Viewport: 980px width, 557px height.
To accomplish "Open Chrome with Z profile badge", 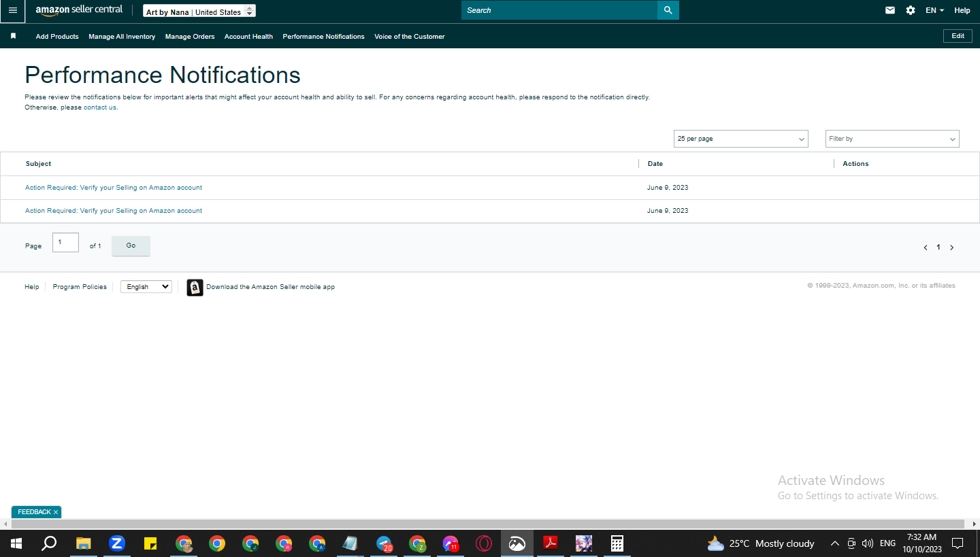I will point(417,543).
